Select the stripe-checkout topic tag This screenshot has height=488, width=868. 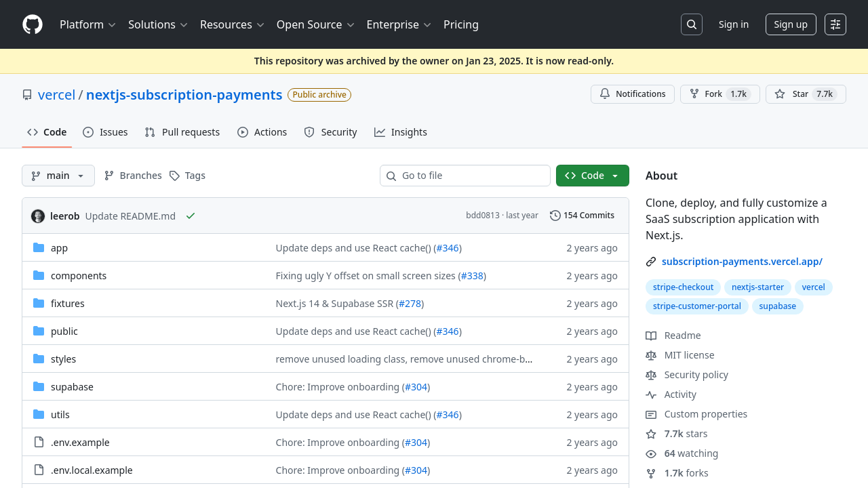click(684, 287)
